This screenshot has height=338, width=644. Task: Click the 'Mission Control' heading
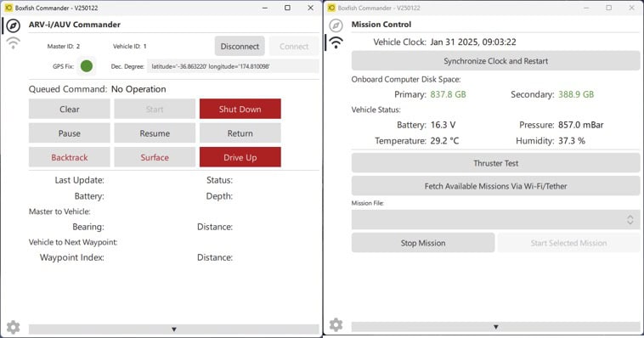tap(381, 25)
